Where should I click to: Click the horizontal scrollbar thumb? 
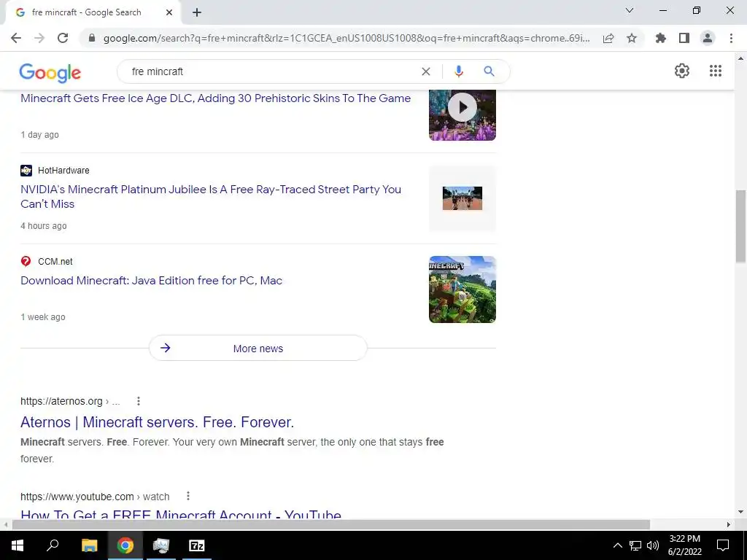[330, 524]
